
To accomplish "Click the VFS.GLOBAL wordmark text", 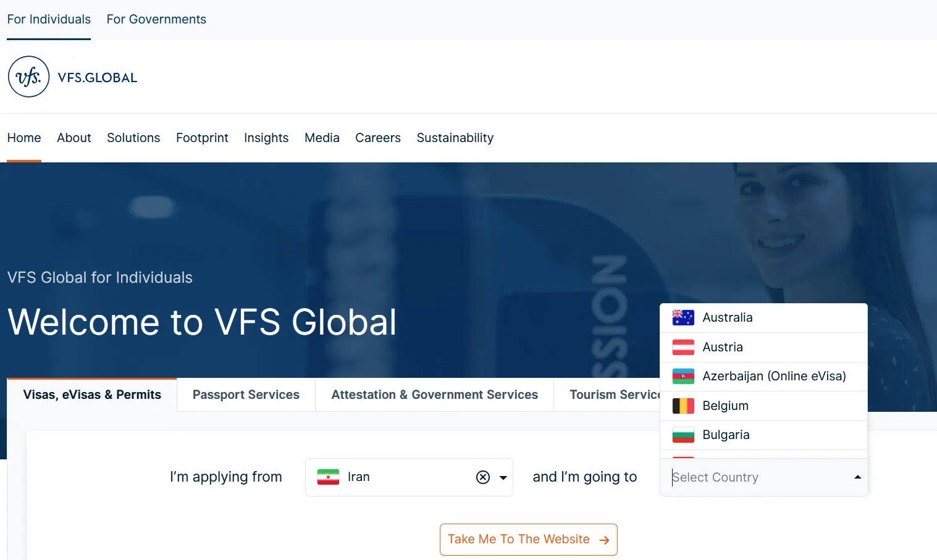I will click(x=98, y=78).
